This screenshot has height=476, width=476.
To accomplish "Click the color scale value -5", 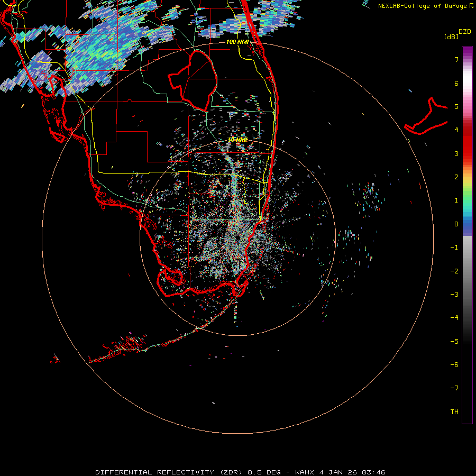I will 454,341.
